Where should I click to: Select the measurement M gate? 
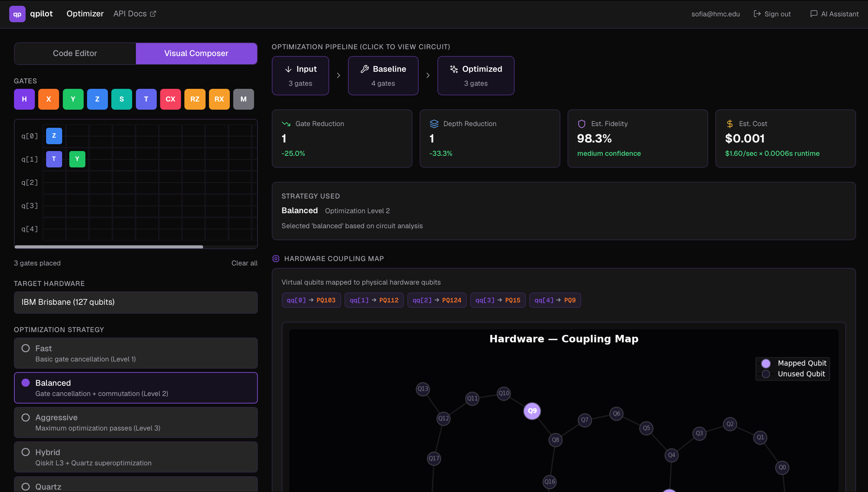(243, 99)
